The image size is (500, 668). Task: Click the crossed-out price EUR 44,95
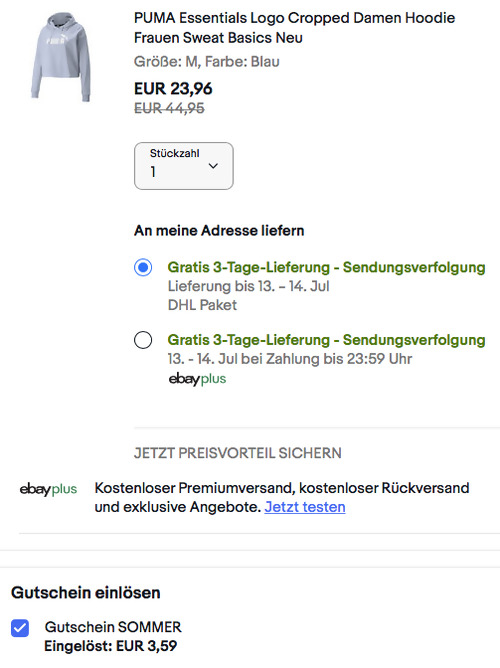(169, 108)
